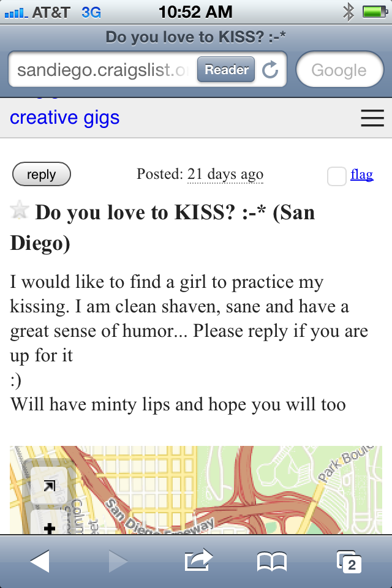Favorite the post with star icon

[x=19, y=209]
